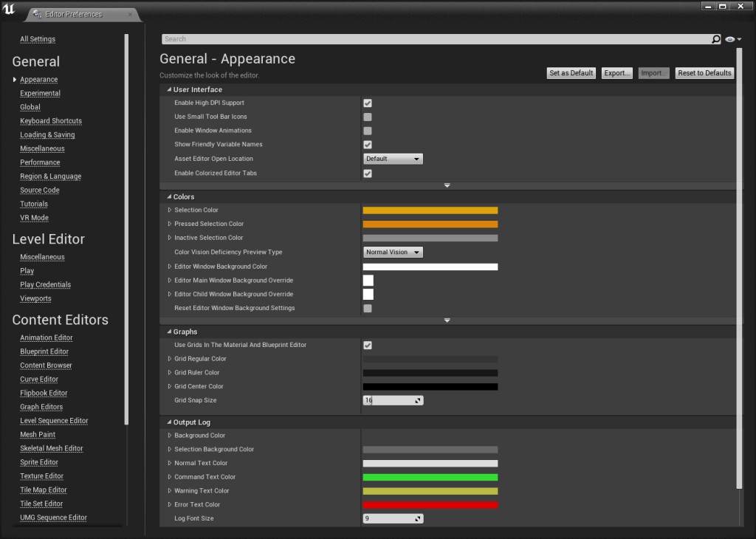The height and width of the screenshot is (539, 756).
Task: Enable Window Animations checkbox
Action: pos(368,131)
